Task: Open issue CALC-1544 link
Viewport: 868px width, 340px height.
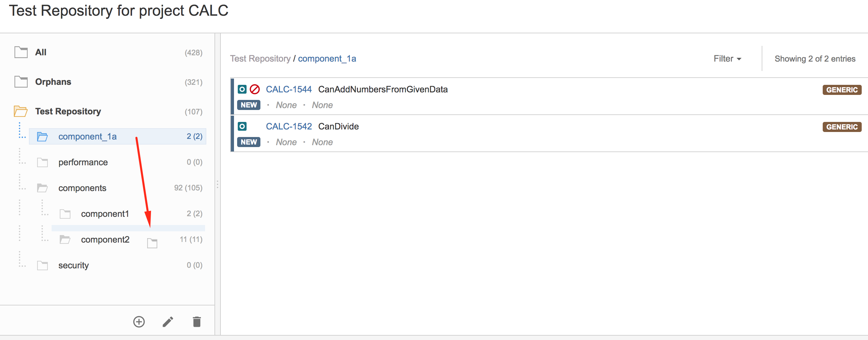Action: (289, 89)
